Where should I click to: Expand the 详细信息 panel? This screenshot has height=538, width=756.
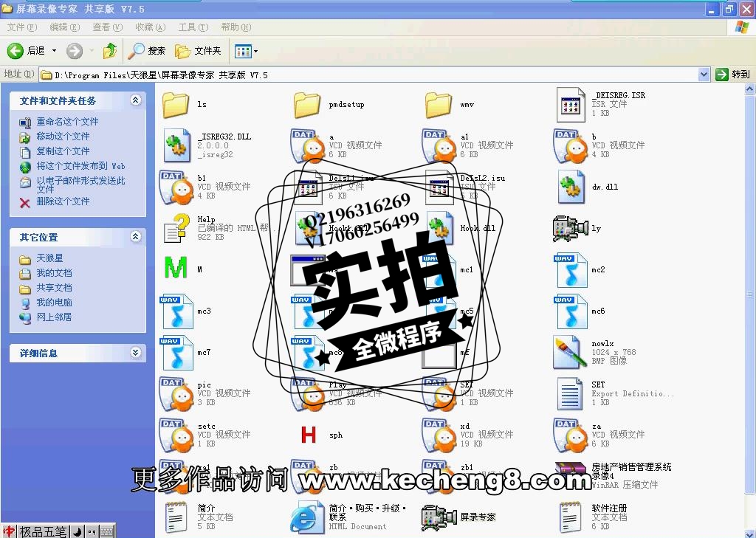click(136, 353)
